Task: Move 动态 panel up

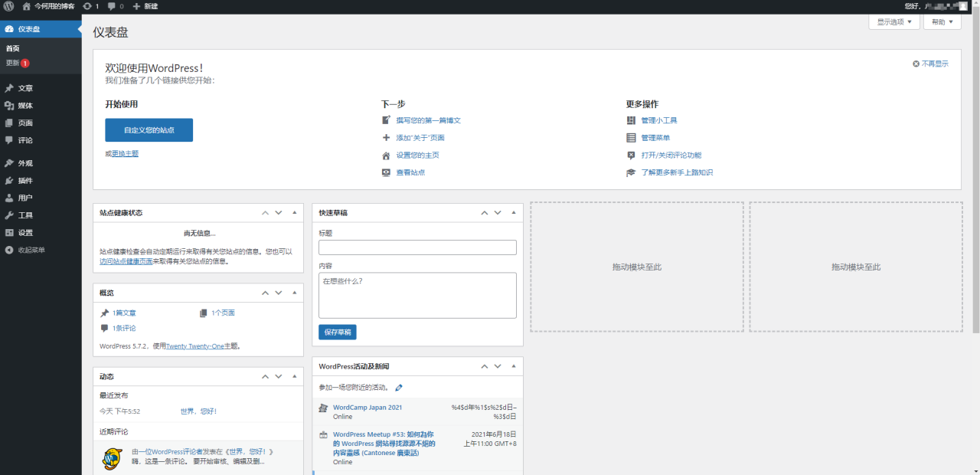Action: coord(265,376)
